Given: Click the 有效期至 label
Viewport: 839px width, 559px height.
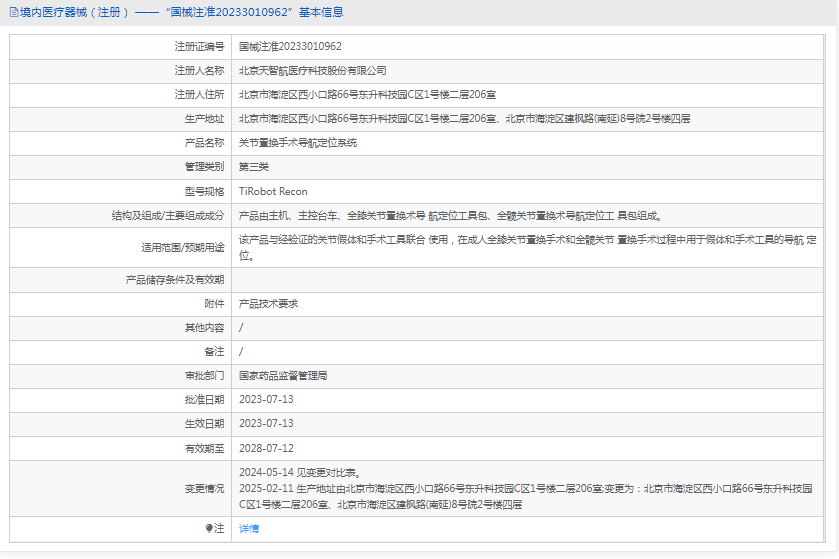Looking at the screenshot, I should tap(204, 448).
